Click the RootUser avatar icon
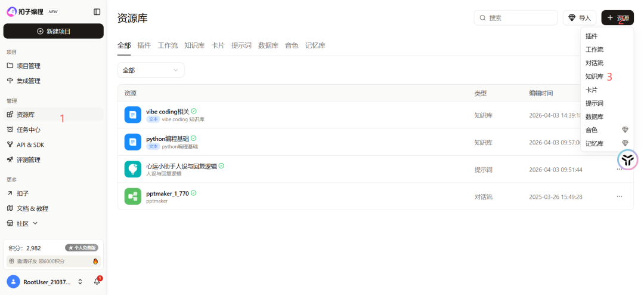Image resolution: width=644 pixels, height=295 pixels. tap(13, 282)
